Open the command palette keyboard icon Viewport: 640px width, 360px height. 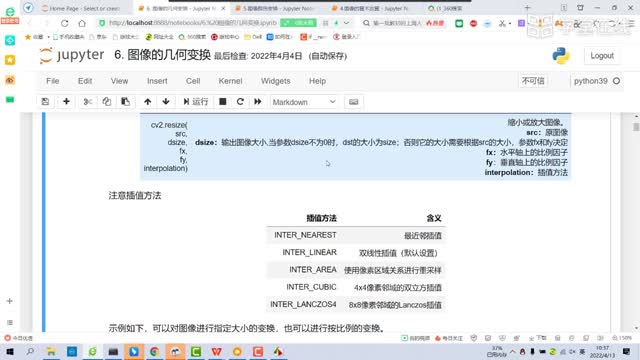pyautogui.click(x=353, y=102)
